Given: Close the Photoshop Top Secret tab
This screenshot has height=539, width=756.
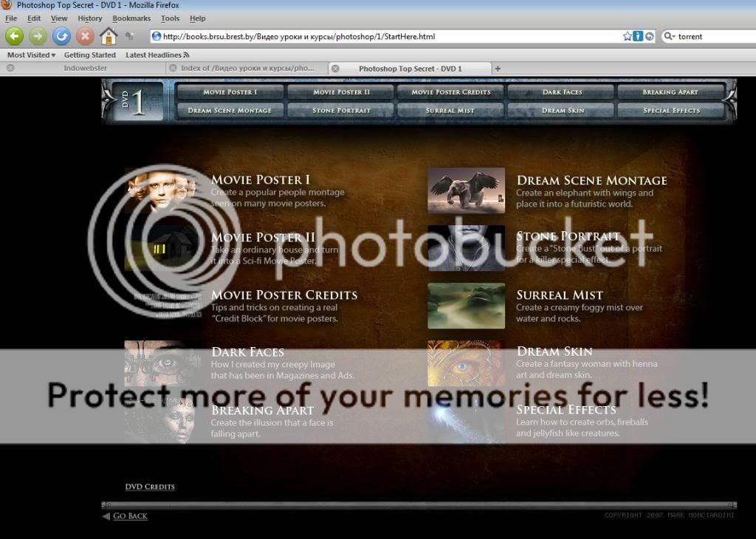Looking at the screenshot, I should point(335,69).
